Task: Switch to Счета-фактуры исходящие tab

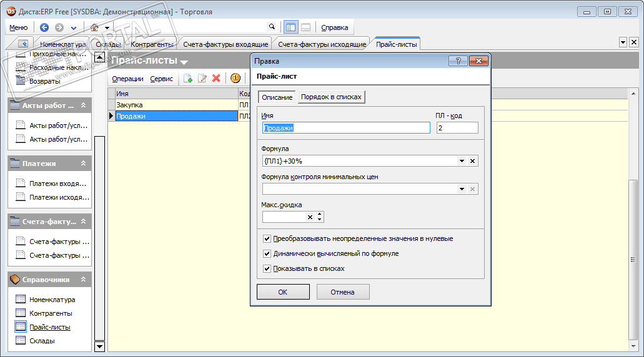Action: (x=322, y=44)
